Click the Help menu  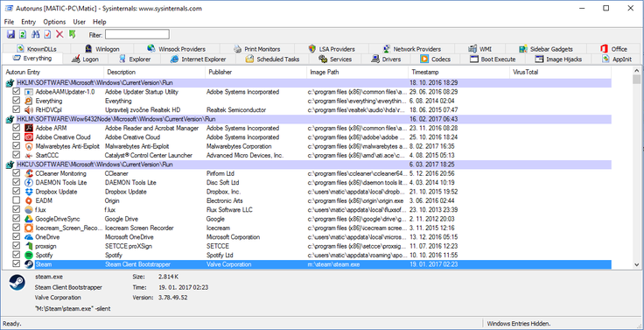click(x=100, y=22)
